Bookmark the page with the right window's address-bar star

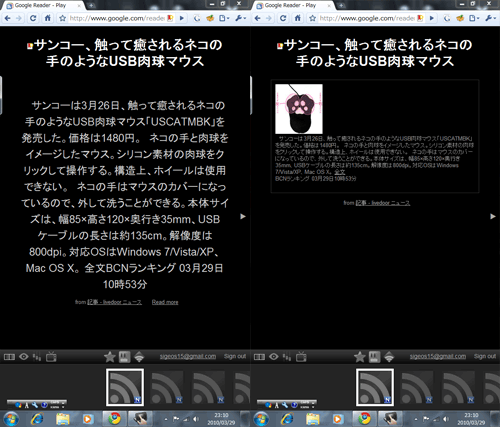[312, 18]
